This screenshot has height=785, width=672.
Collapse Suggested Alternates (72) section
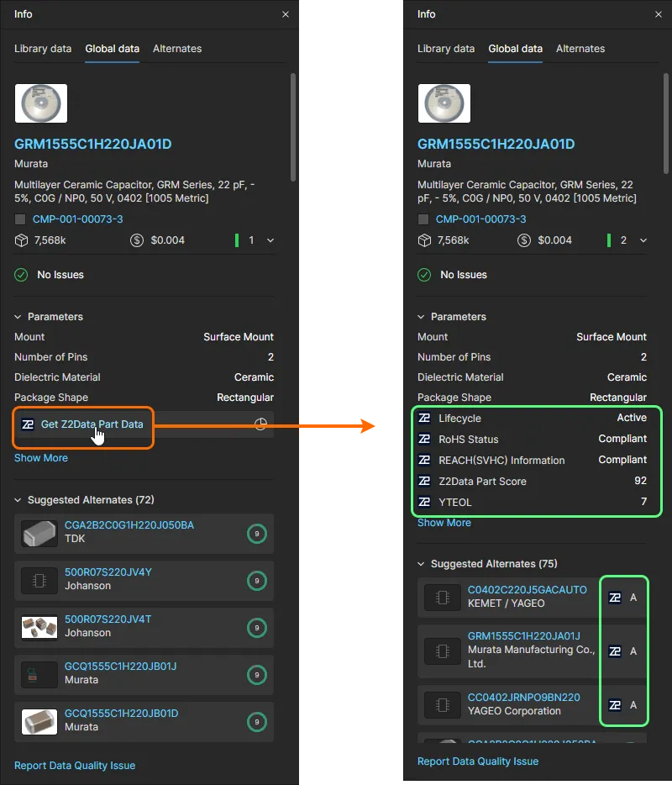click(18, 500)
